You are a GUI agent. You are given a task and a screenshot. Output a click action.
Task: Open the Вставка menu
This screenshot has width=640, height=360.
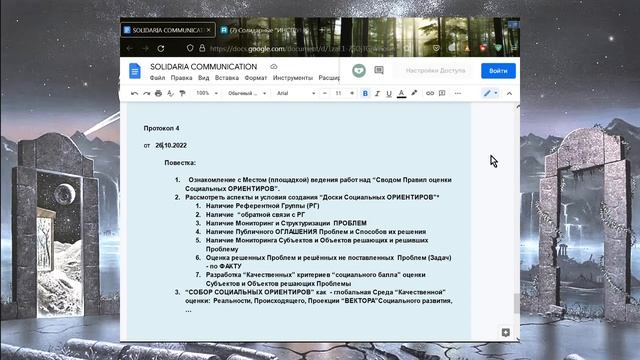(x=227, y=78)
